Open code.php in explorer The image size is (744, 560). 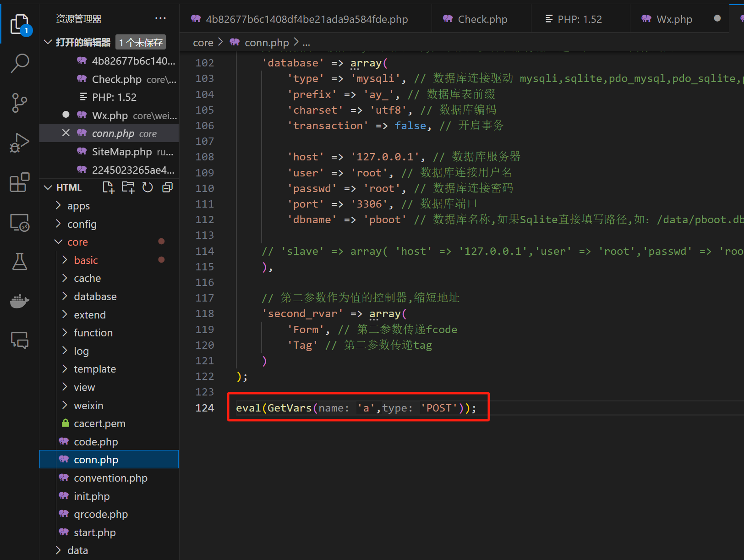pyautogui.click(x=109, y=442)
